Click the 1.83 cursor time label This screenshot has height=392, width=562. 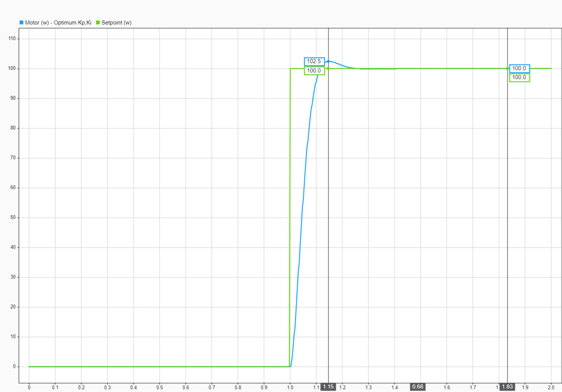click(x=507, y=387)
